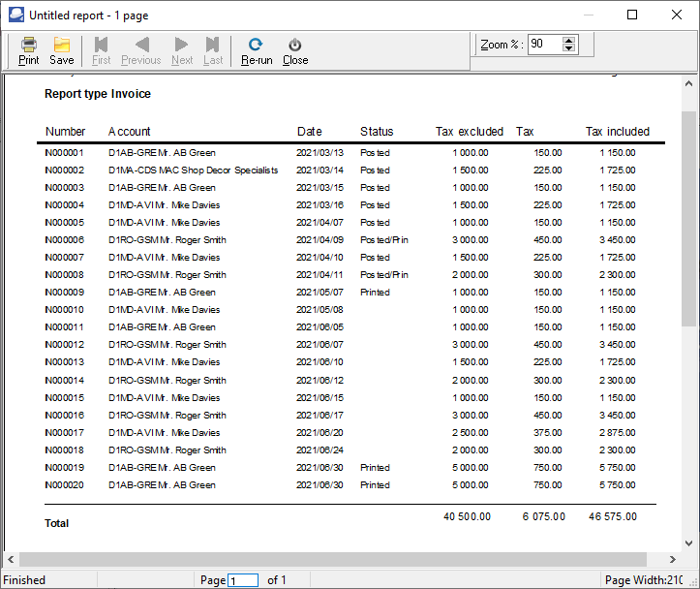This screenshot has height=589, width=700.
Task: Select invoice number IN000019
Action: (64, 468)
